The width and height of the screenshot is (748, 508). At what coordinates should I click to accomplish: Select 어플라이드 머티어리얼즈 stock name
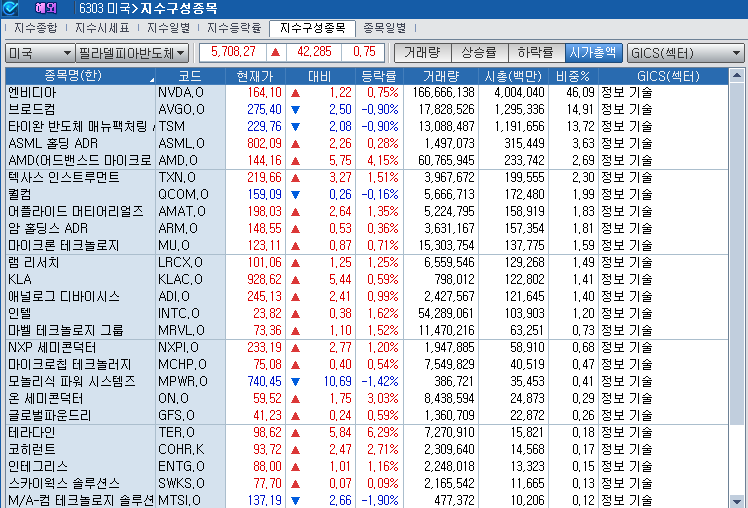[x=75, y=212]
